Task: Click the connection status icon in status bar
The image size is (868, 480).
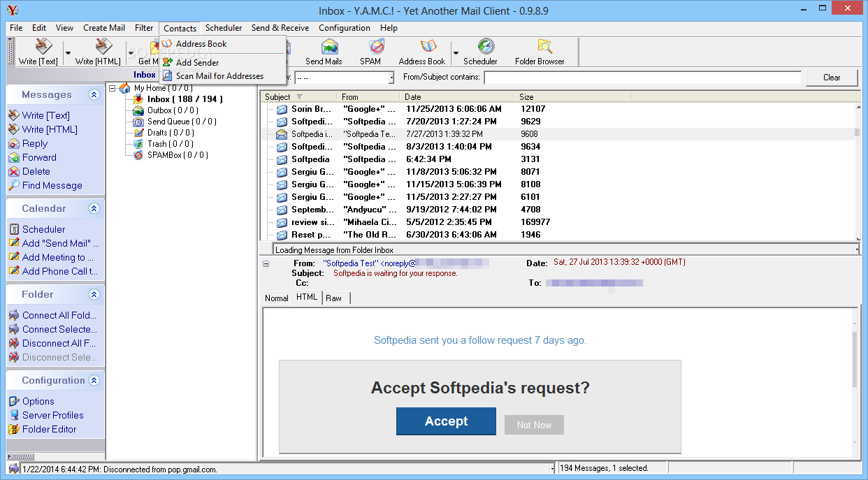Action: (x=14, y=469)
